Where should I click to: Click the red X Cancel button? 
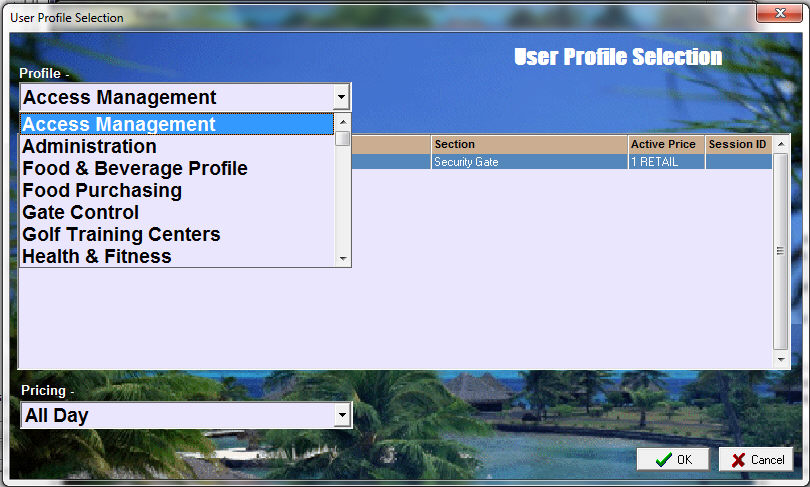755,460
